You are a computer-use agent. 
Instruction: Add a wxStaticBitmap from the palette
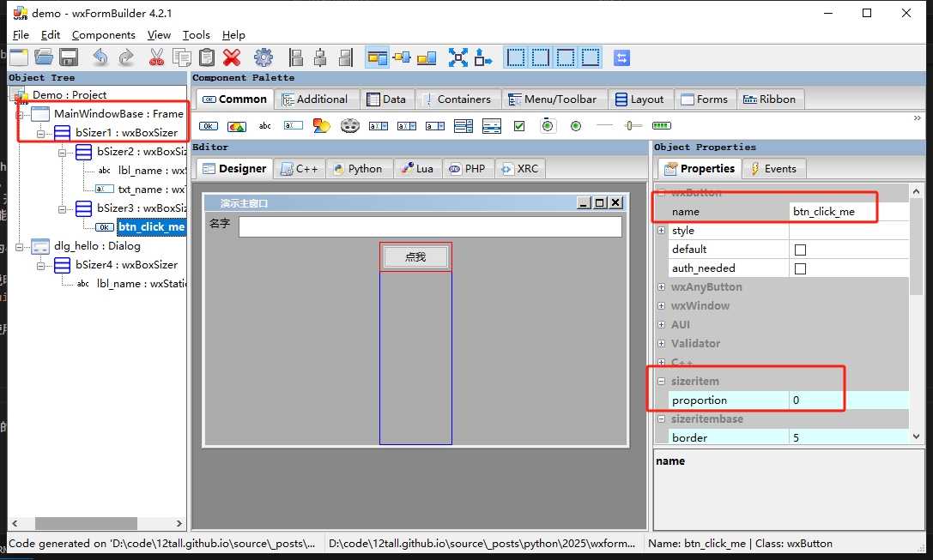(321, 125)
